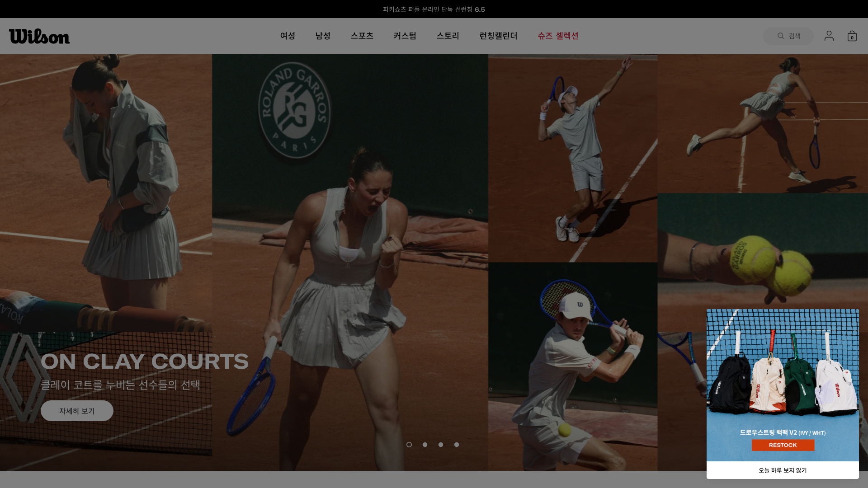Open the 커스텀 menu
Viewport: 868px width, 488px height.
coord(405,36)
